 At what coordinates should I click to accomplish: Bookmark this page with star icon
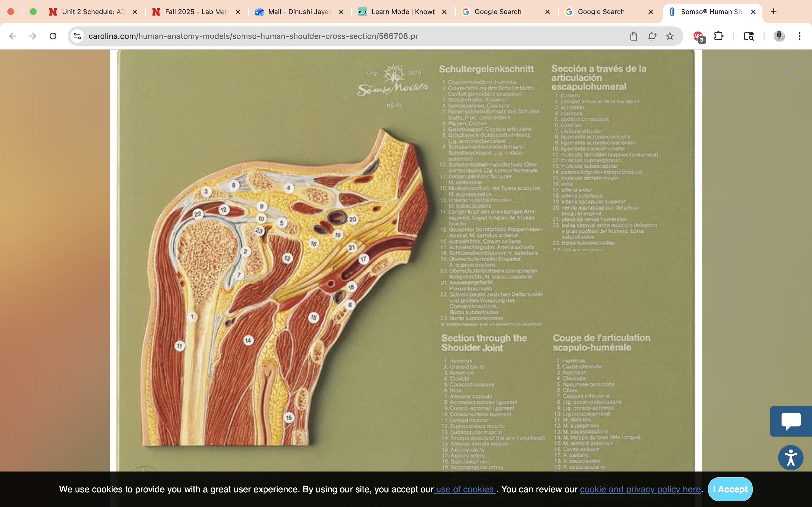[670, 36]
